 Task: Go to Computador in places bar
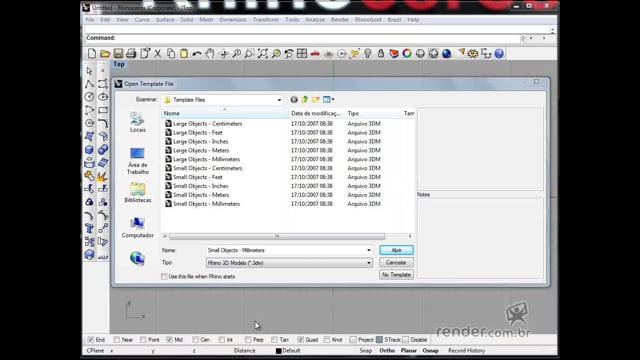138,228
